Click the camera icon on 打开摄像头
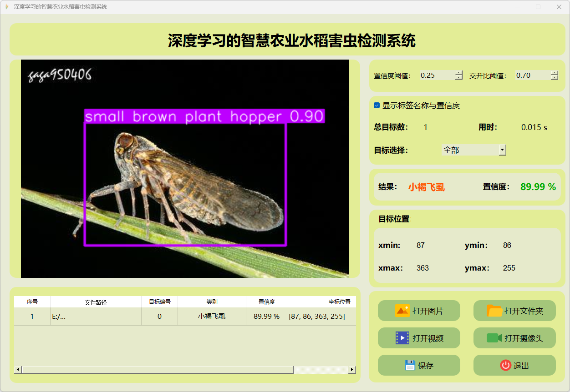The width and height of the screenshot is (570, 392). [494, 338]
